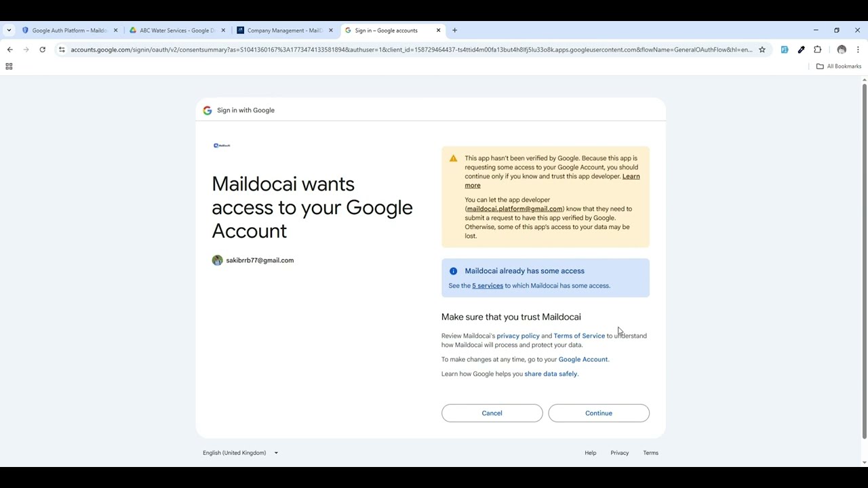Open the privacy policy link

click(518, 335)
